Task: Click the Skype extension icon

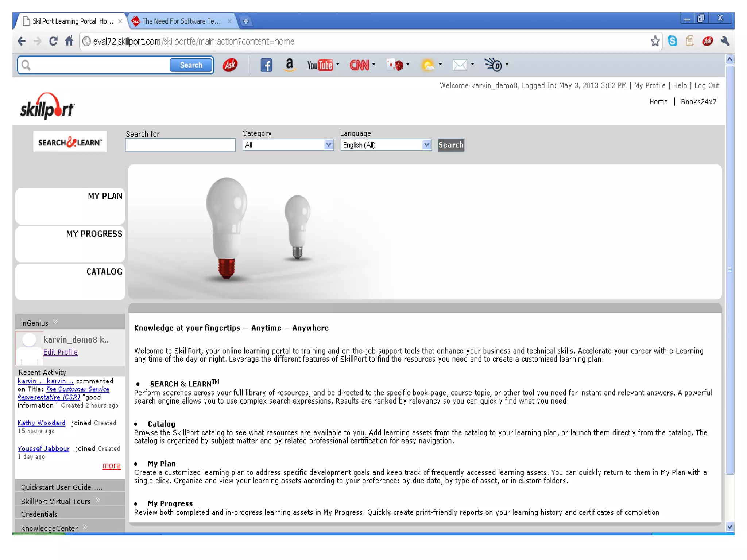Action: 672,41
